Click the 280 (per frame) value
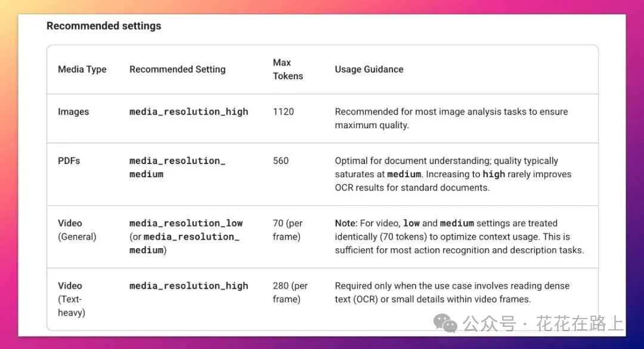The width and height of the screenshot is (644, 349). [x=290, y=292]
